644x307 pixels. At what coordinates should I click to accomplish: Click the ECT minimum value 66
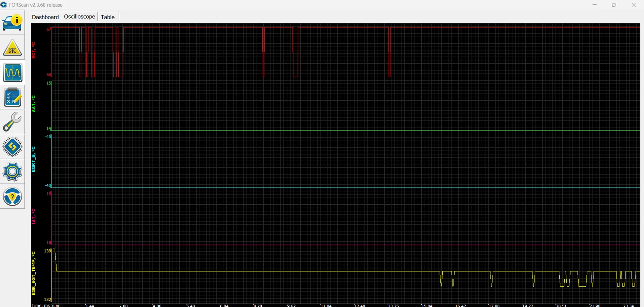coord(49,75)
